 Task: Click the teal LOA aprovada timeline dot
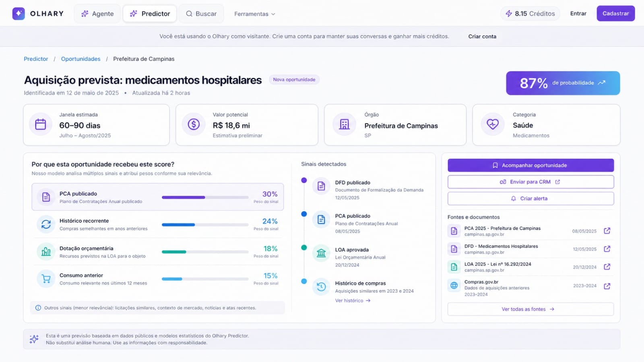pos(304,247)
